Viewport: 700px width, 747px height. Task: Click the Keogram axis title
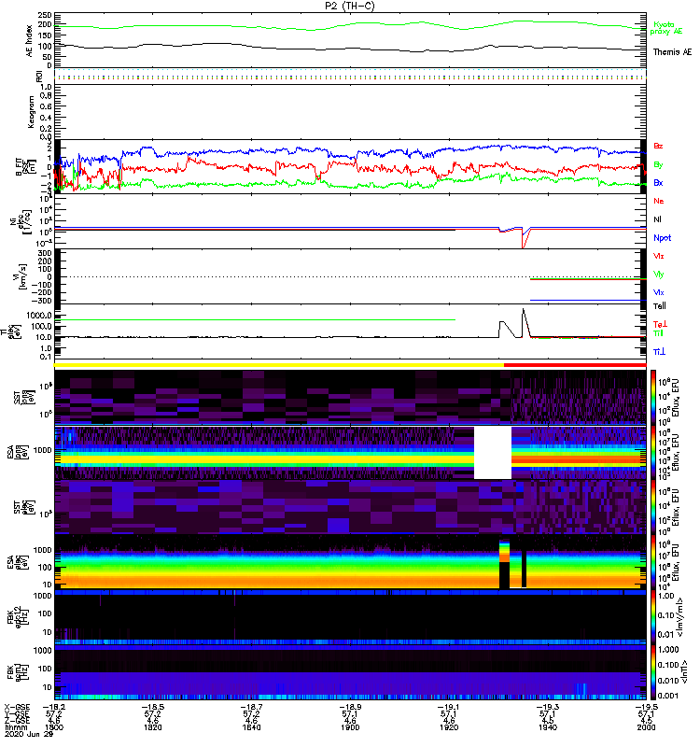tap(31, 111)
